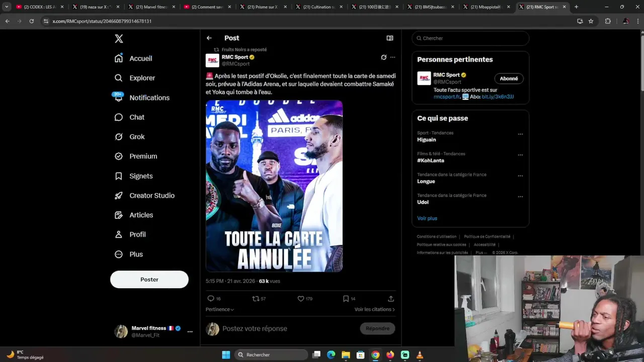Open rmcsport.fr link in profile bio
The image size is (644, 362).
click(x=447, y=97)
